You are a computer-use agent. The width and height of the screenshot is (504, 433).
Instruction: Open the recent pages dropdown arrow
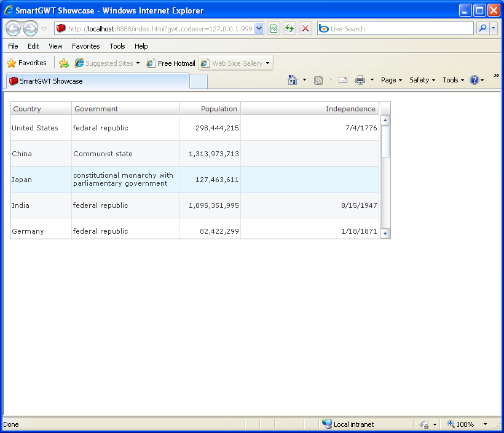(x=44, y=29)
